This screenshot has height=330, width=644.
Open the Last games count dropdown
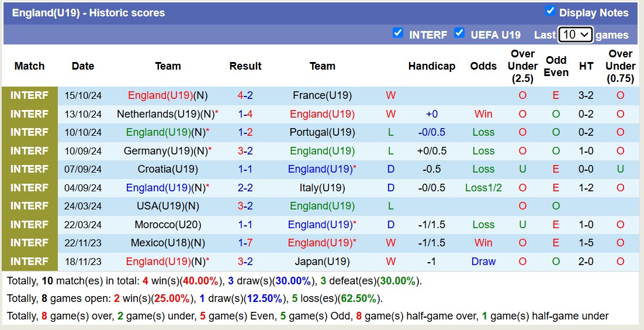pos(575,35)
